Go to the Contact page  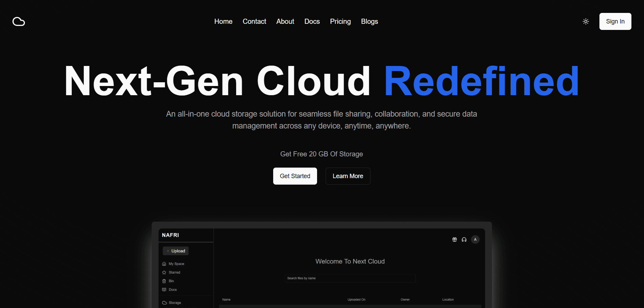pyautogui.click(x=254, y=21)
